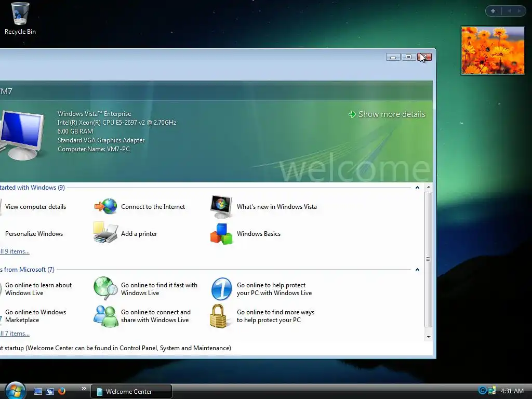532x399 pixels.
Task: Click the padlock icon for more protection ways
Action: [x=218, y=316]
